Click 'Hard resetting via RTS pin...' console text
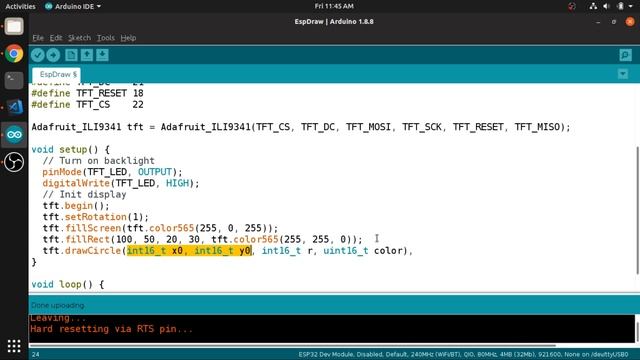The width and height of the screenshot is (640, 360). tap(111, 329)
